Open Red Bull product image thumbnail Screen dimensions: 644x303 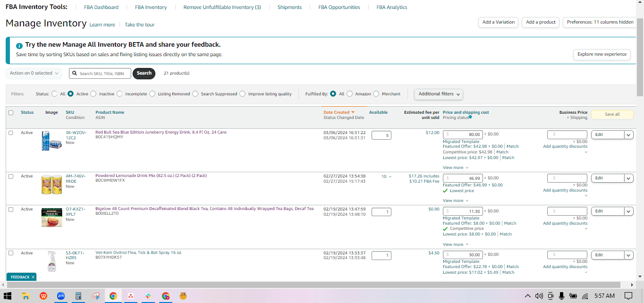pos(51,141)
